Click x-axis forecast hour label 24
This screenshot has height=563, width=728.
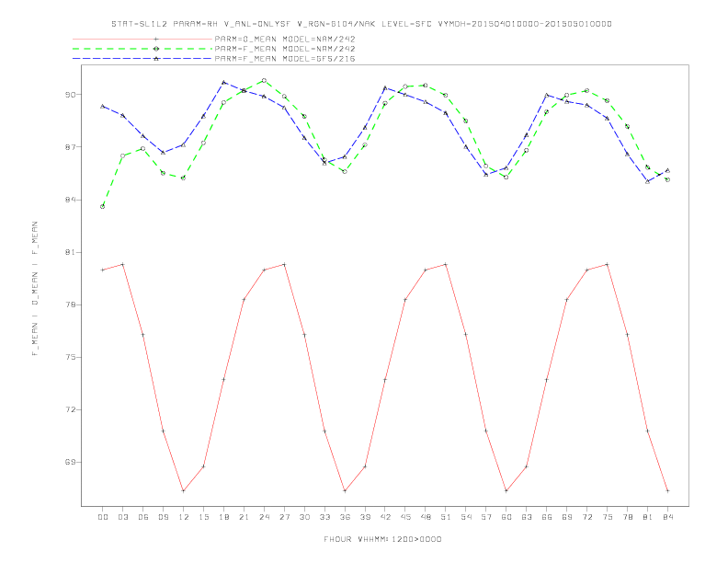click(264, 517)
